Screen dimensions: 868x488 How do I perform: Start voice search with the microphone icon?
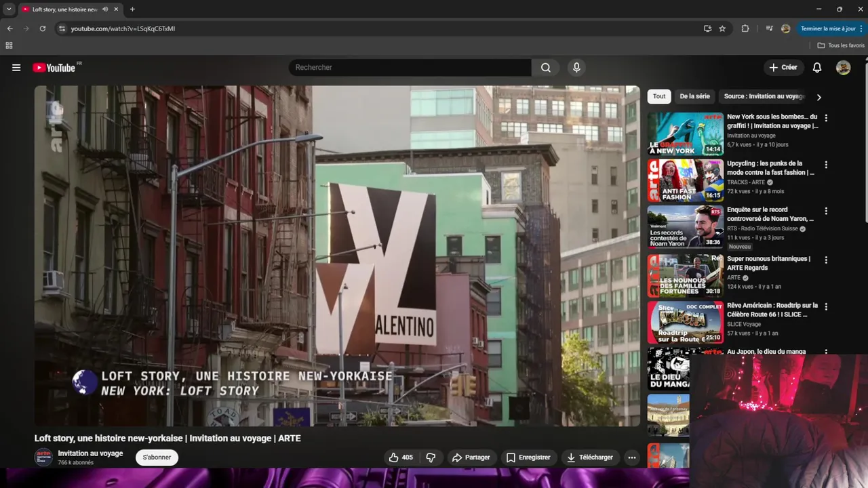[576, 67]
